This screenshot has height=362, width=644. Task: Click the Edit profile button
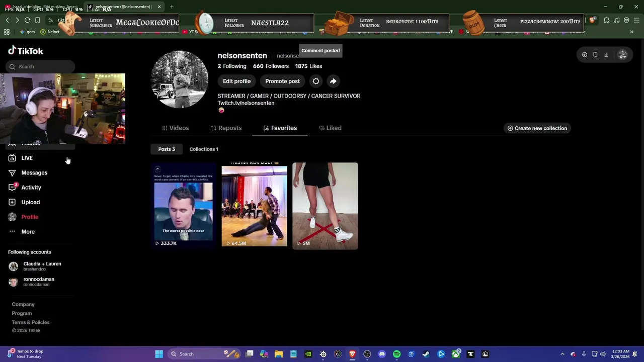tap(236, 81)
